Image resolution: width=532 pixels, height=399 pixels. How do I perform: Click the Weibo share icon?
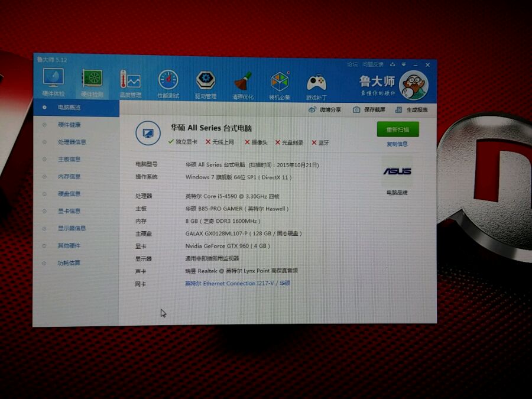(x=312, y=109)
